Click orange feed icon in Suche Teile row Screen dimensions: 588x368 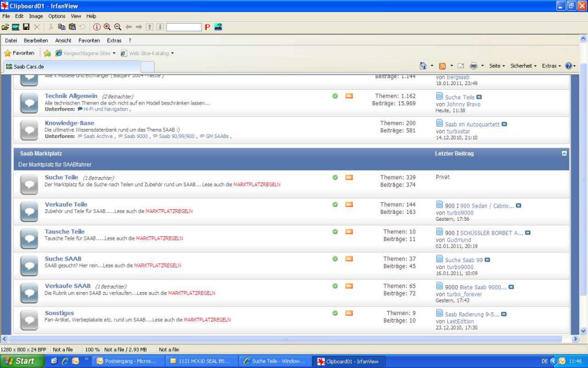tap(349, 177)
